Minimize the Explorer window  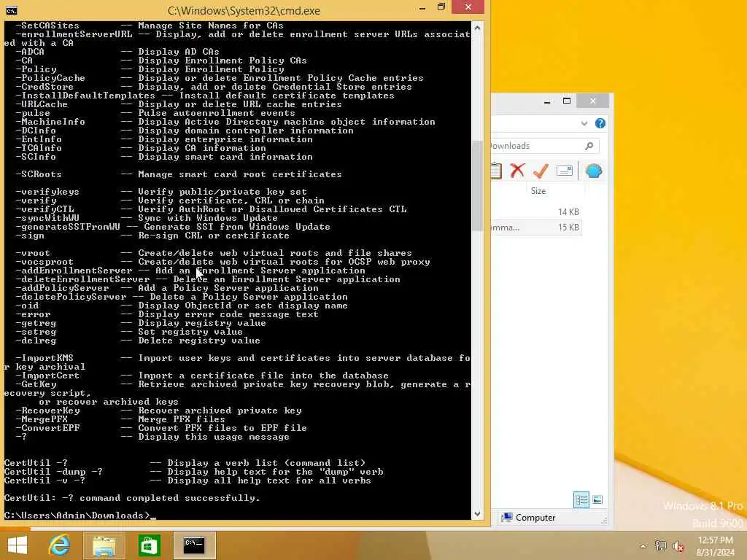(x=547, y=101)
